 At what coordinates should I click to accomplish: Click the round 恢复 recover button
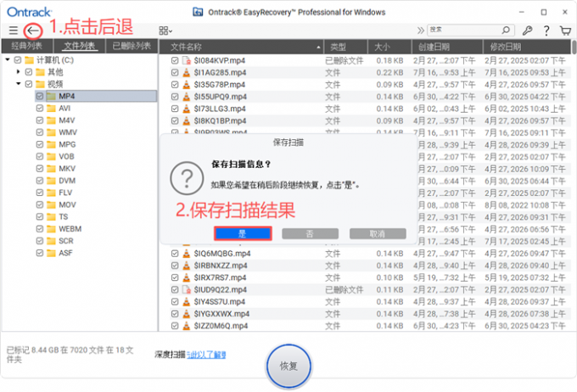click(x=288, y=366)
